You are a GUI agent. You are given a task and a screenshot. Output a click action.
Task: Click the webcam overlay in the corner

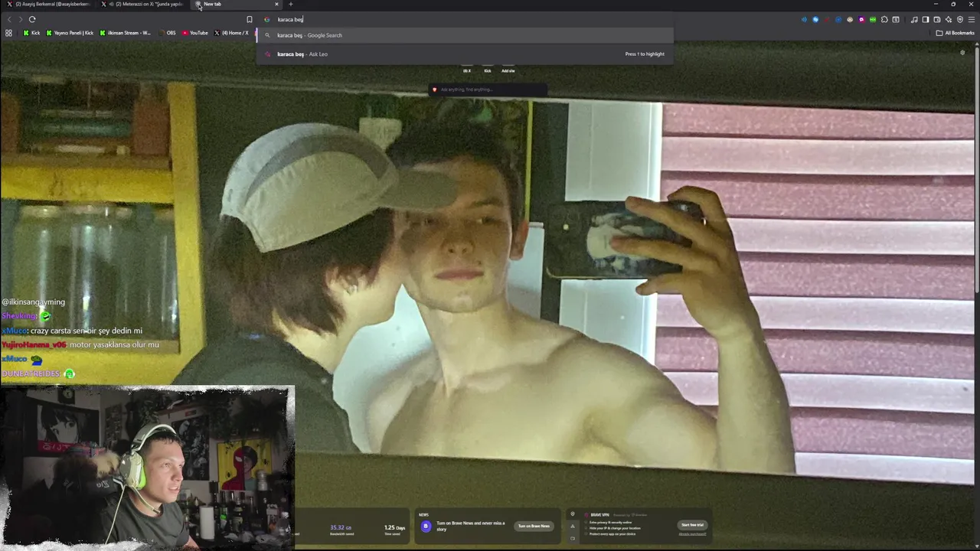[147, 468]
